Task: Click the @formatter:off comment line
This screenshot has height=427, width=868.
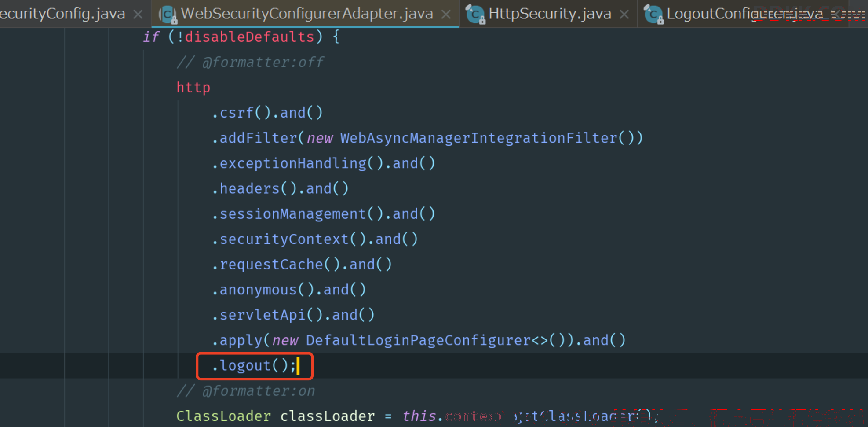Action: [x=250, y=63]
